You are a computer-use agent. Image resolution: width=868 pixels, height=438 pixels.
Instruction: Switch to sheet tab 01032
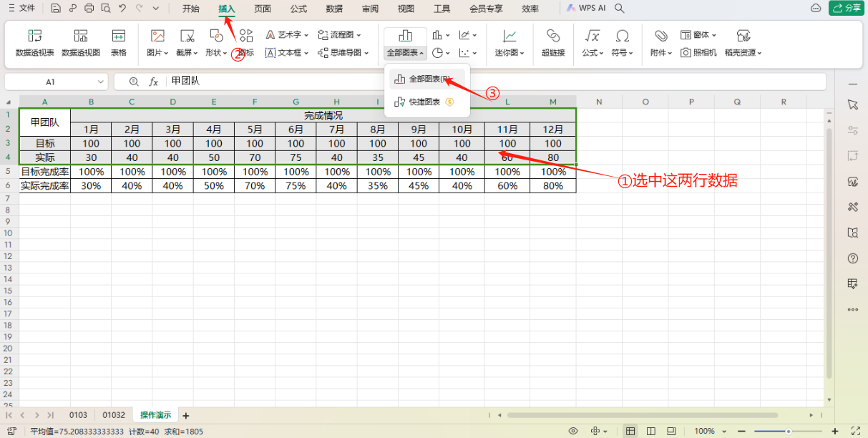[x=114, y=415]
